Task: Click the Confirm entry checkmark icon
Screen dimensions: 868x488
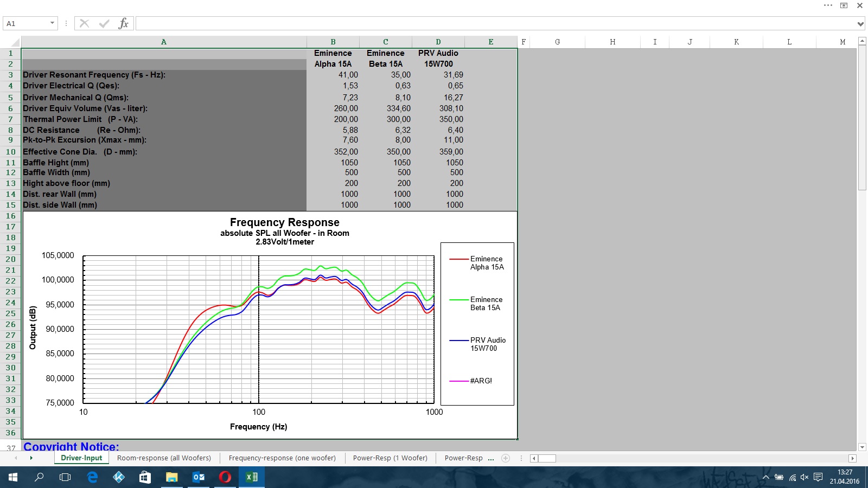Action: tap(104, 23)
